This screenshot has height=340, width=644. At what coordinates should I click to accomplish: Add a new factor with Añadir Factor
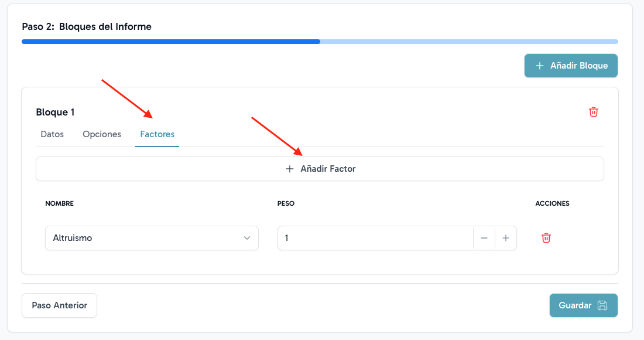click(320, 169)
